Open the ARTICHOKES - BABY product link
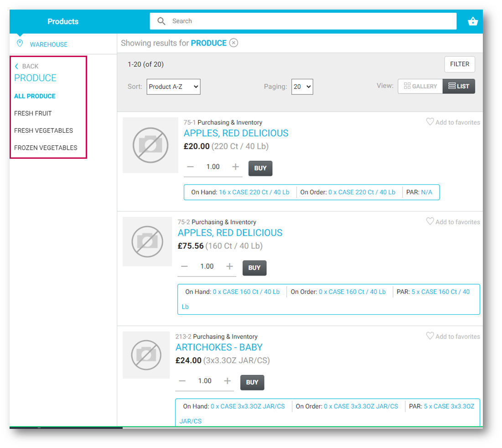The image size is (502, 448). tap(219, 347)
